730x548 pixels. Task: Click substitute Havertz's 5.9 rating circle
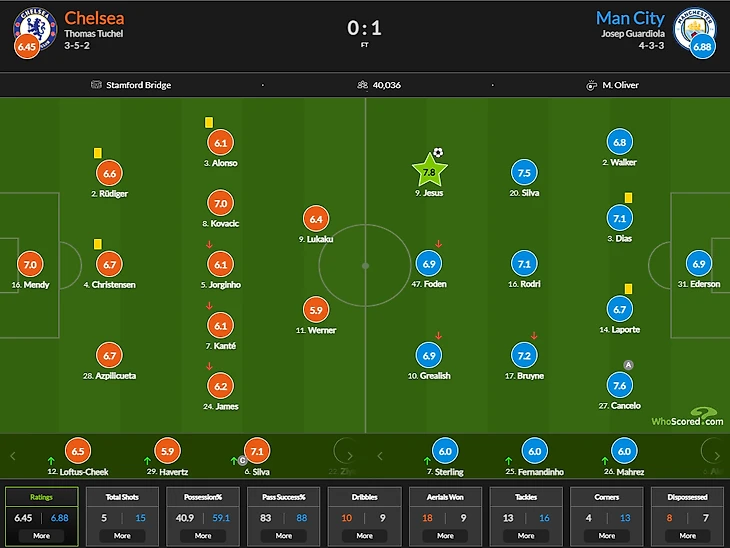[167, 451]
